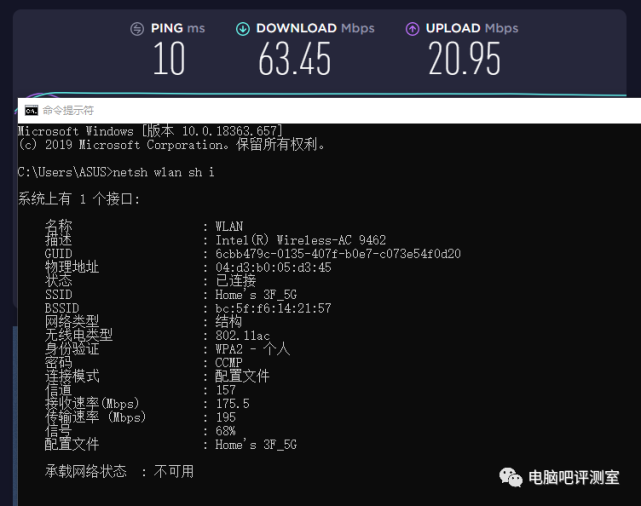Click the radio type value 802.11ac
This screenshot has height=506, width=641.
[242, 336]
